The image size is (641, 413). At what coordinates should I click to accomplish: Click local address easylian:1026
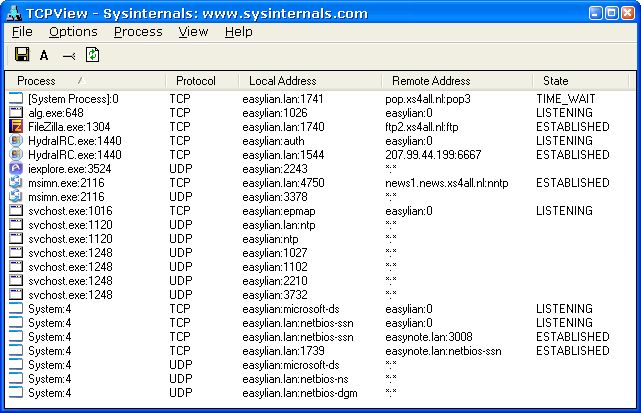[x=275, y=112]
